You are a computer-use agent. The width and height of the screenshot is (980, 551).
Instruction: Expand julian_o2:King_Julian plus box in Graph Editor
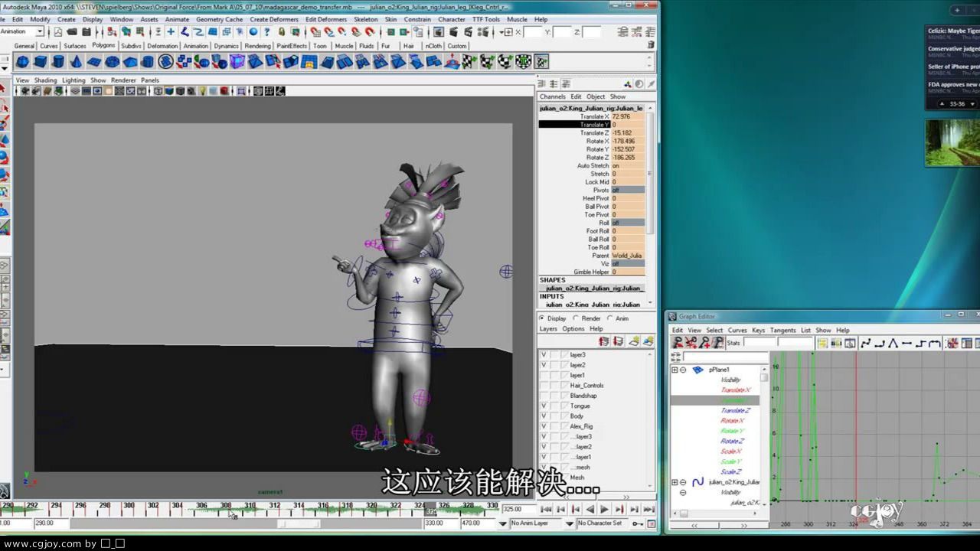[x=675, y=483]
